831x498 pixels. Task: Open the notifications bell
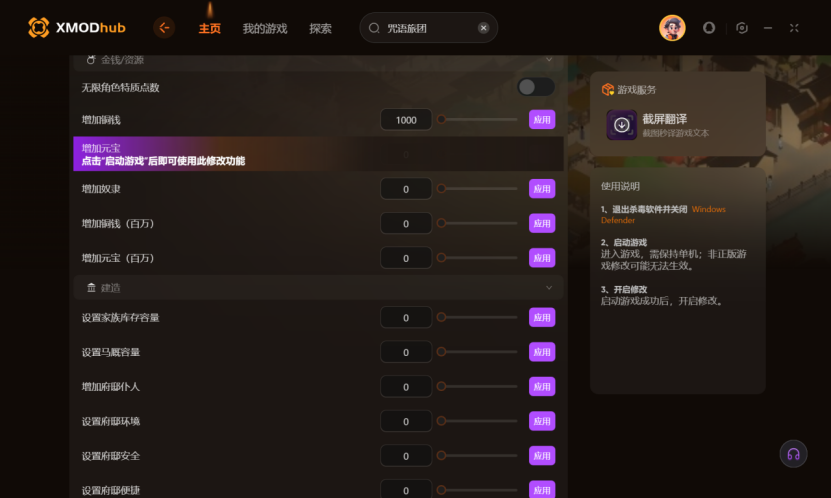(709, 28)
